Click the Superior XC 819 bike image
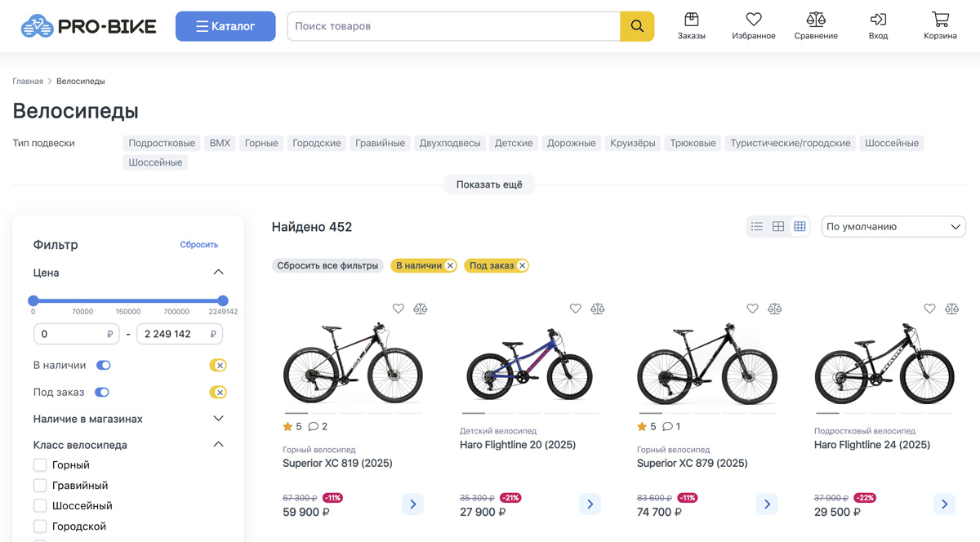Image resolution: width=980 pixels, height=542 pixels. [x=353, y=363]
